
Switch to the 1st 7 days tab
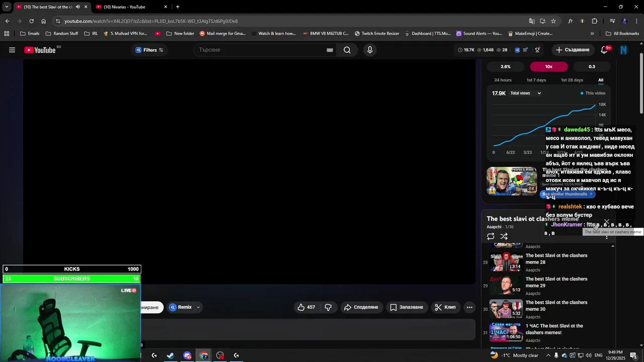[x=536, y=80]
